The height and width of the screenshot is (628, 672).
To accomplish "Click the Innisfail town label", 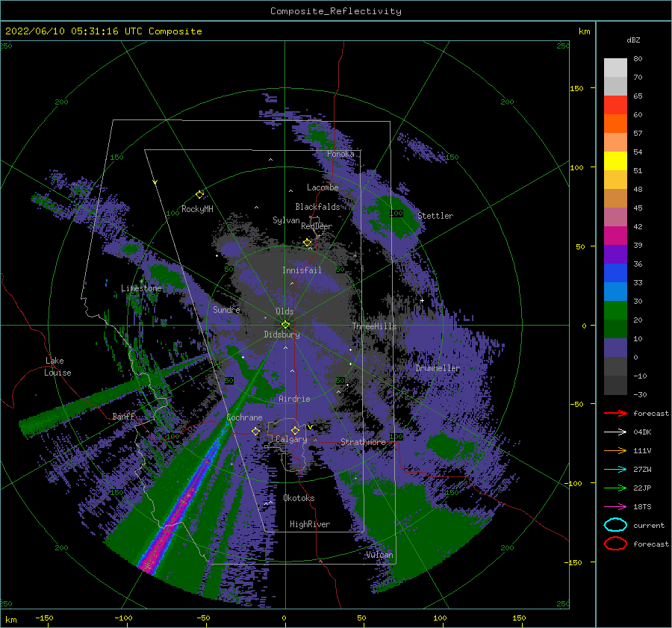I will [302, 270].
